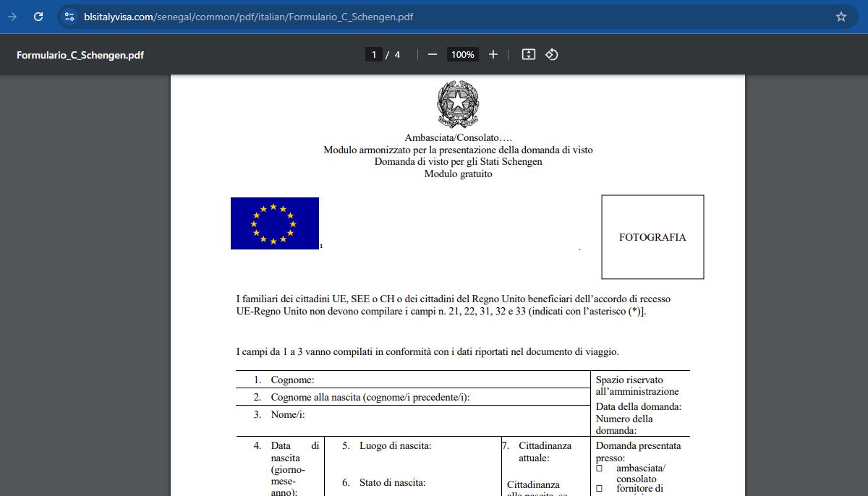868x496 pixels.
Task: Select the page number input field
Action: [x=373, y=54]
